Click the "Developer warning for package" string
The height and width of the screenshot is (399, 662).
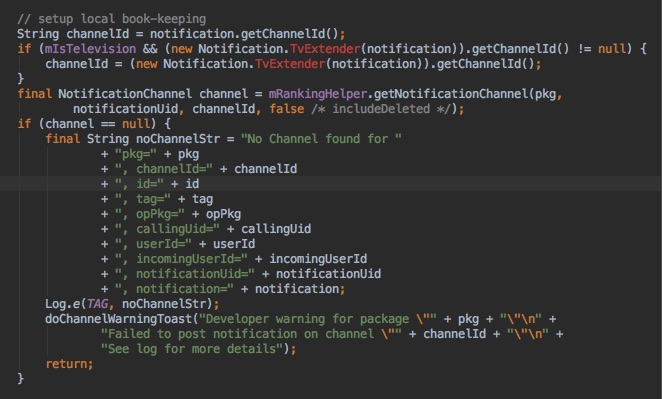tap(318, 319)
